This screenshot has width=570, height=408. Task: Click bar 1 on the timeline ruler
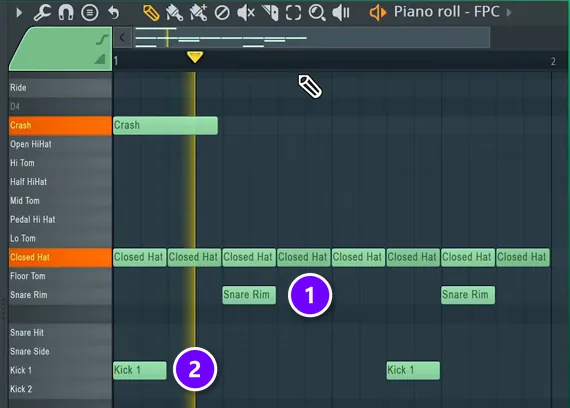pos(116,61)
